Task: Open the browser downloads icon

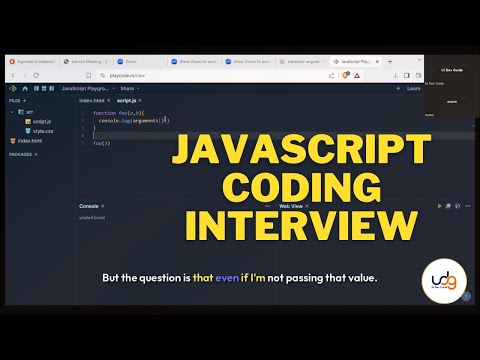Action: [x=395, y=76]
